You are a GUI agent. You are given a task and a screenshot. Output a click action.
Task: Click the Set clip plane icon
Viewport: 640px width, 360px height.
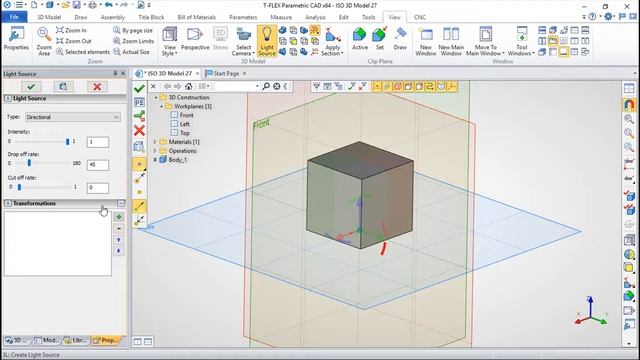[380, 39]
